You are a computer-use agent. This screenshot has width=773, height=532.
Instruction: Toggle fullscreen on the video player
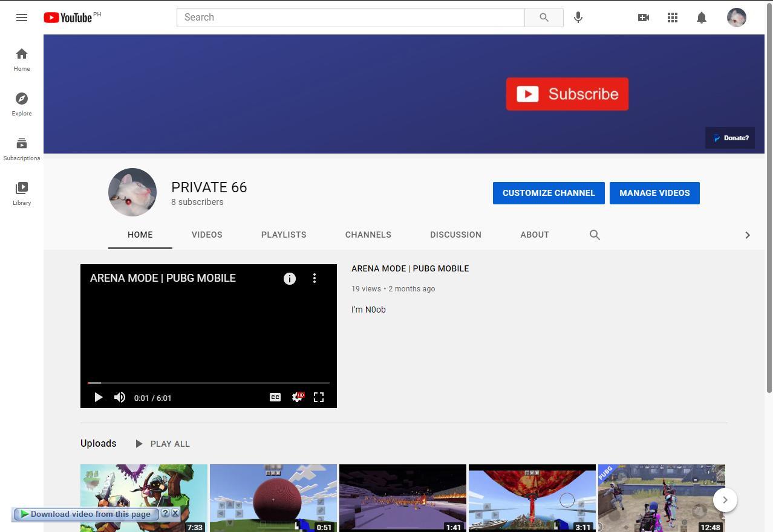[x=319, y=397]
